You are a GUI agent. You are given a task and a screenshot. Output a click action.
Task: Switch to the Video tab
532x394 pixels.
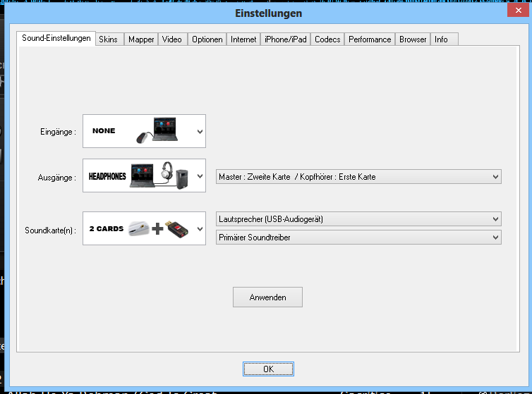click(172, 39)
